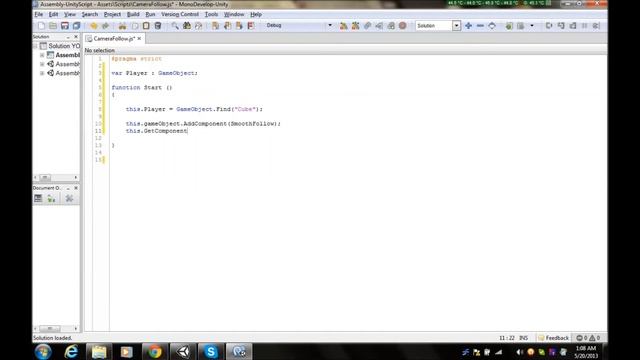Click the third Document Outline panel icon
The height and width of the screenshot is (360, 640).
(x=69, y=198)
